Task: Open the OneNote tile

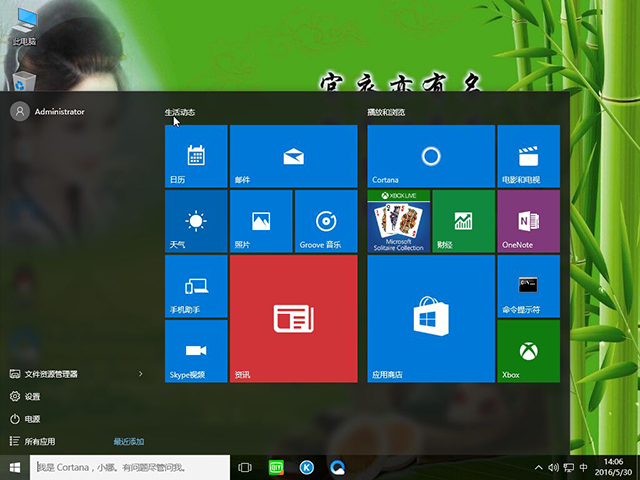Action: [x=528, y=221]
